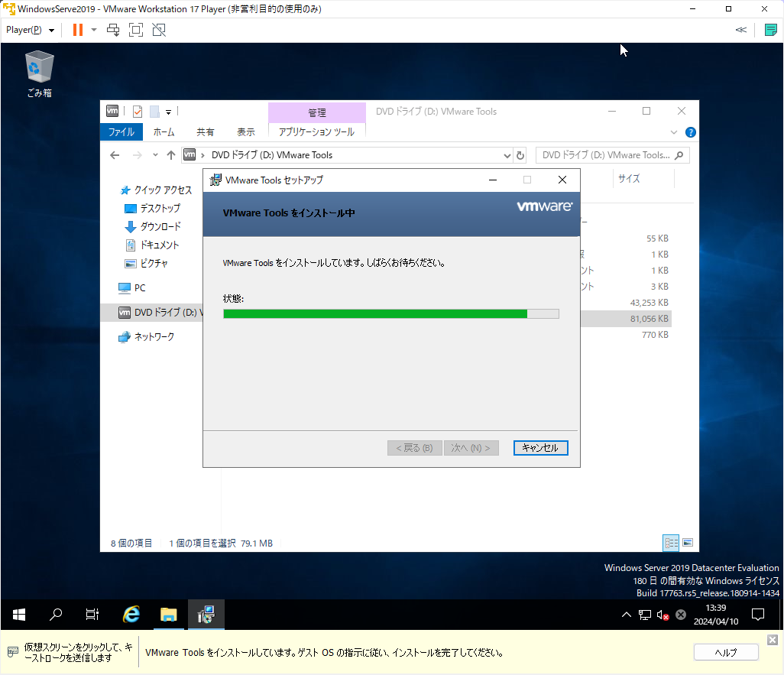Open Task View on the taskbar
Viewport: 784px width, 675px height.
pos(92,615)
